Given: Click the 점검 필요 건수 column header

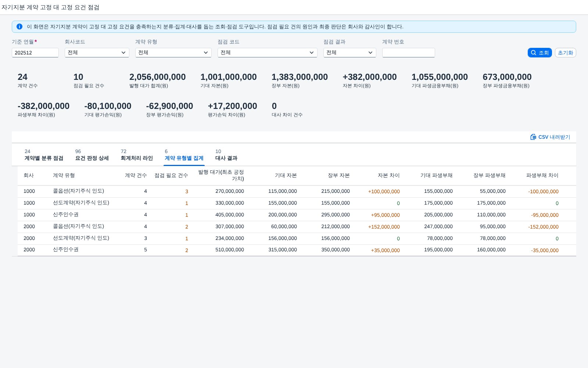Looking at the screenshot, I should (171, 176).
